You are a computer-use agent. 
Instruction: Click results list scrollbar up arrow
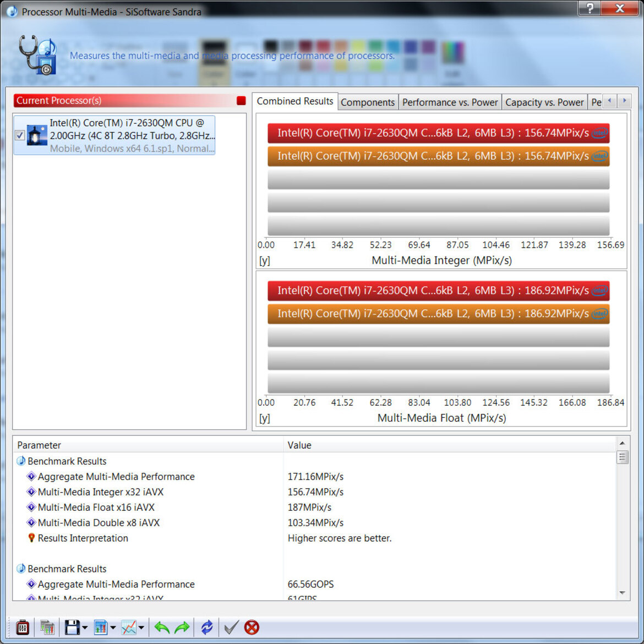point(622,443)
